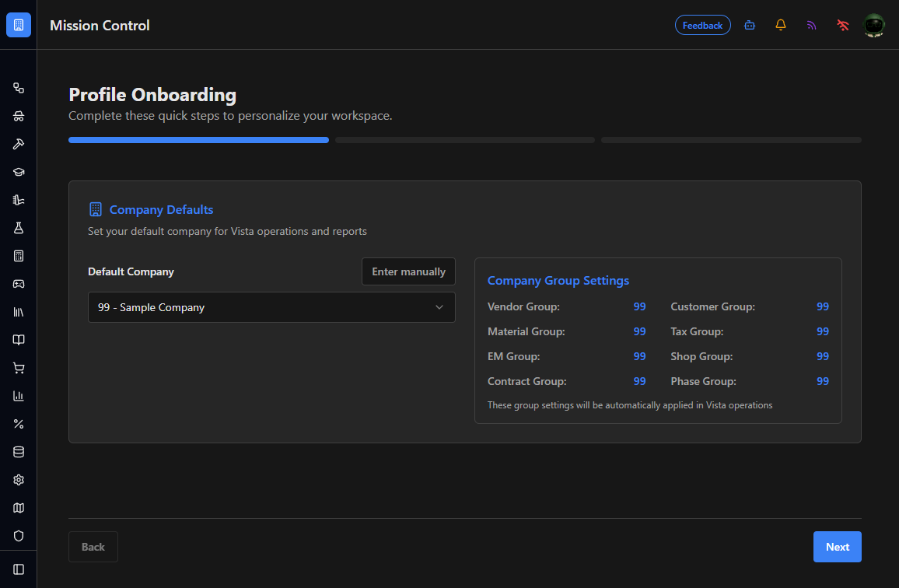Click the Company Group Settings heading
The height and width of the screenshot is (588, 899).
[x=558, y=281]
